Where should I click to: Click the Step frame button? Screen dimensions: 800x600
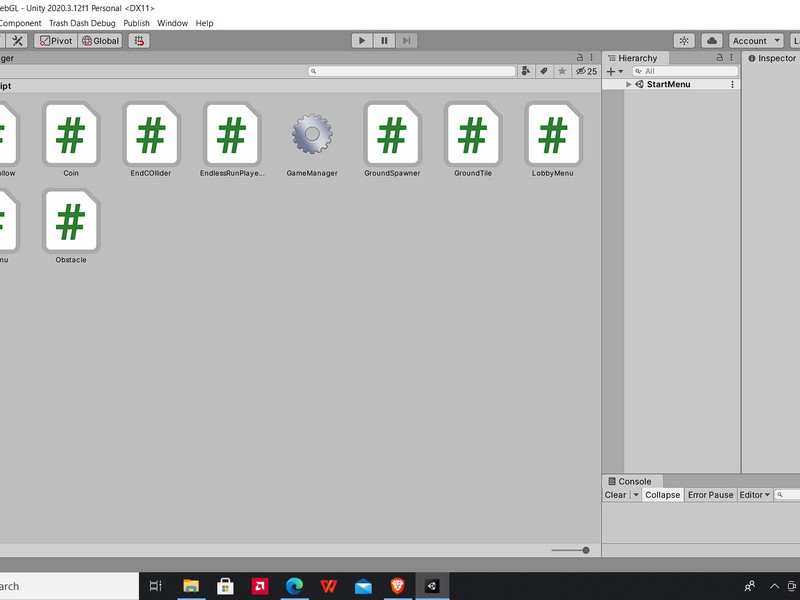point(407,41)
